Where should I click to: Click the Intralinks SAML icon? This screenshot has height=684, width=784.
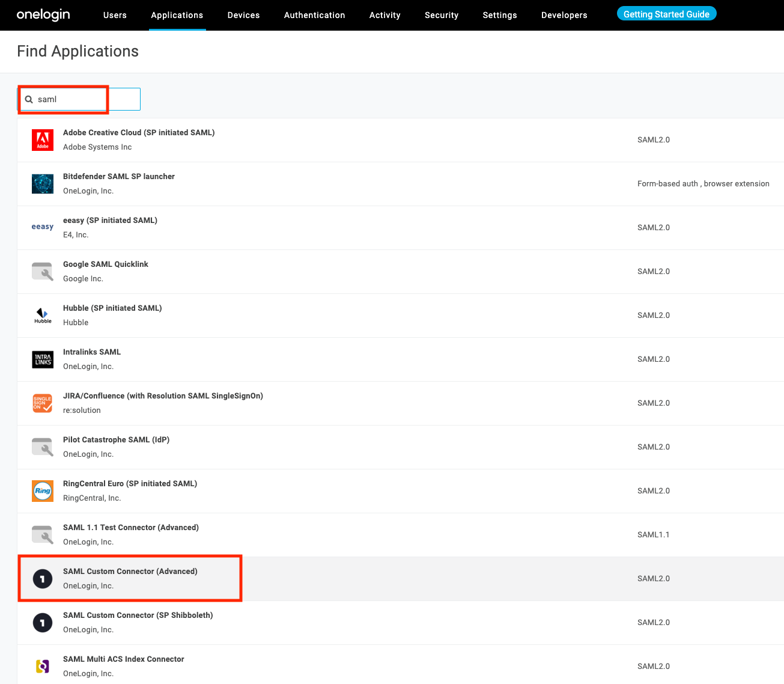click(x=43, y=359)
